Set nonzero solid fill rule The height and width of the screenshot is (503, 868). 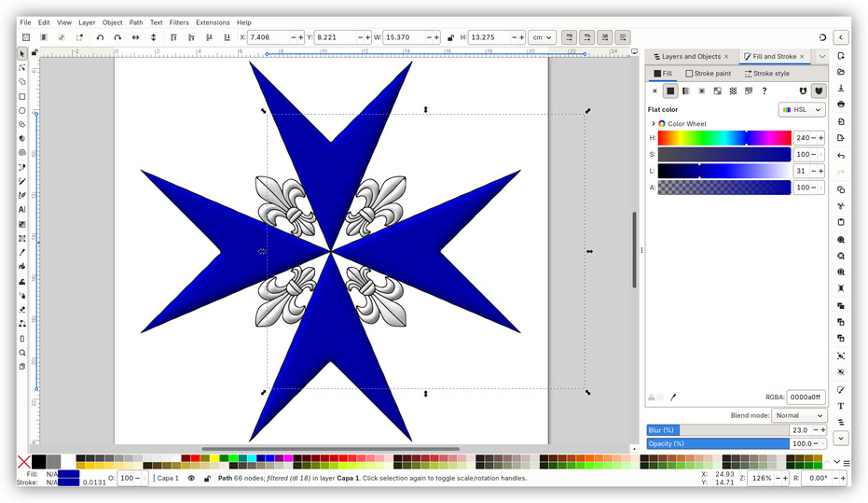click(819, 91)
